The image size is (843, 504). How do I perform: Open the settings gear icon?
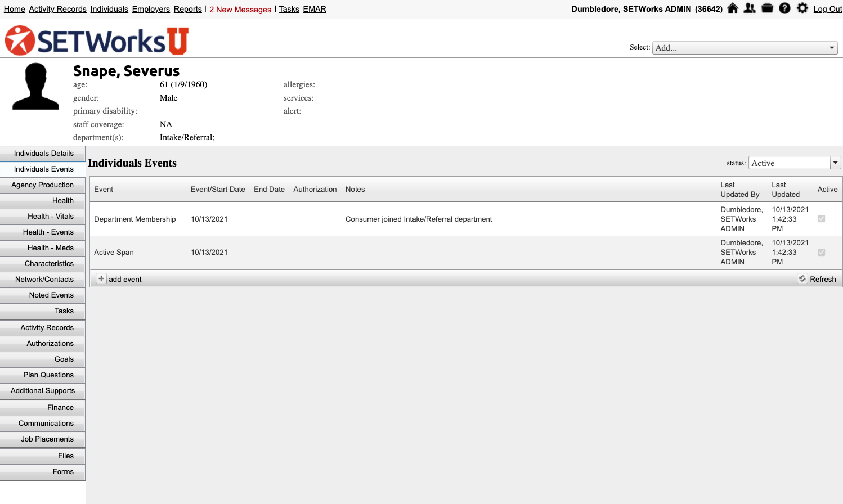(802, 8)
